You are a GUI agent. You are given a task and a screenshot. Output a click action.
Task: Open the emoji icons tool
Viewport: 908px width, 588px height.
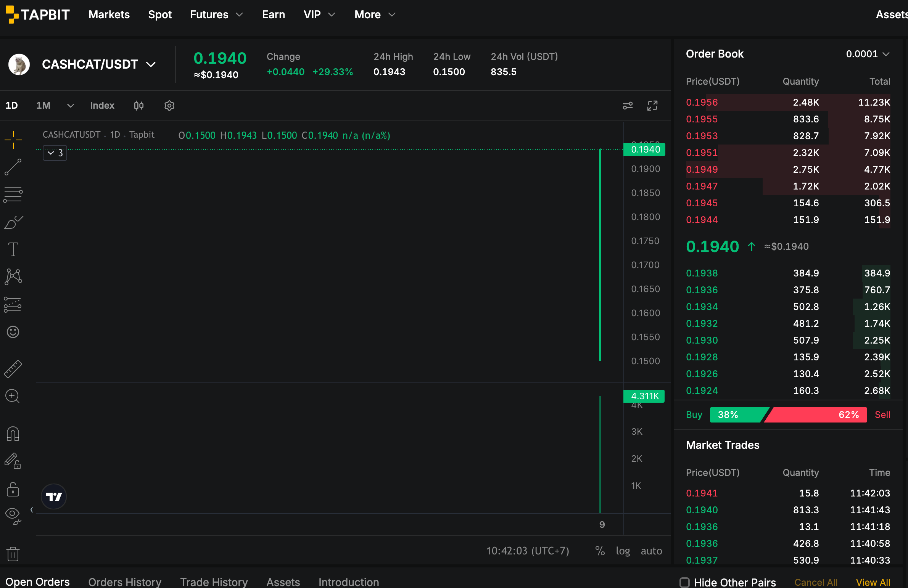coord(13,332)
